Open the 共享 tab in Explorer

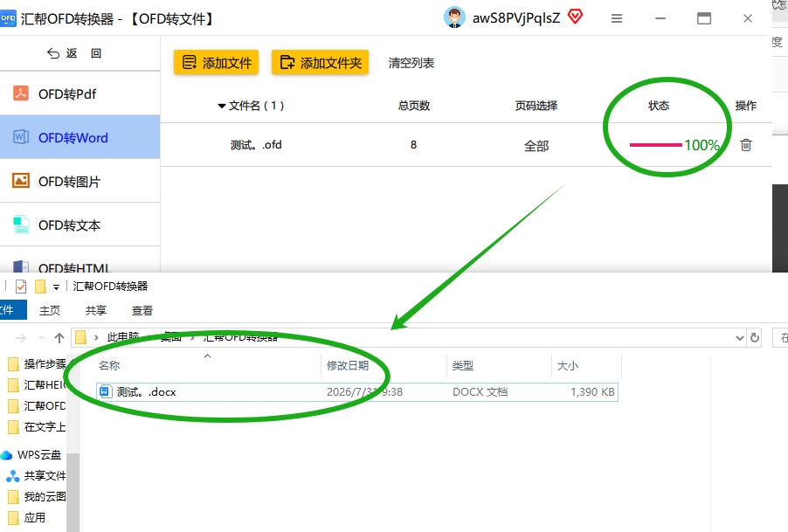click(96, 310)
